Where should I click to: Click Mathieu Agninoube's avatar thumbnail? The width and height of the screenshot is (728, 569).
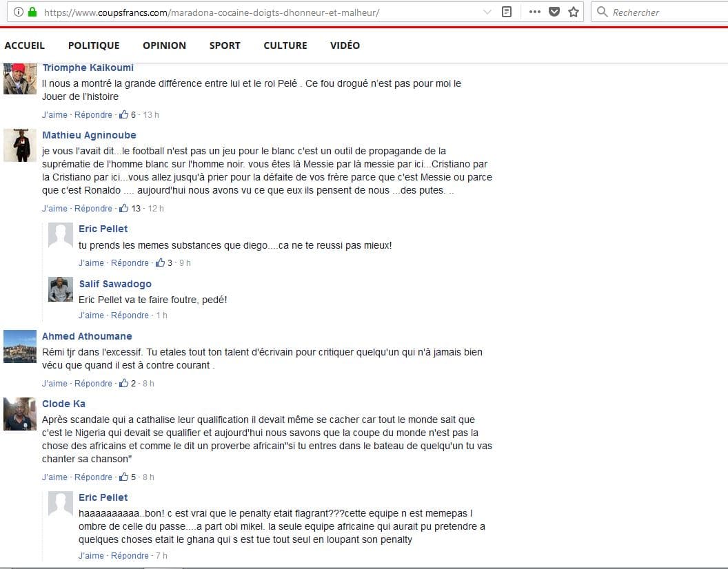(20, 145)
